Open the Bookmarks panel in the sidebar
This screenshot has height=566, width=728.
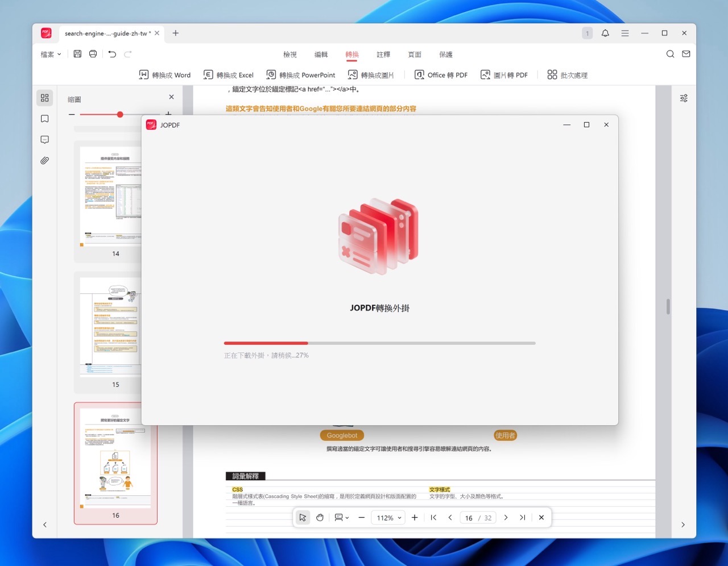[45, 119]
